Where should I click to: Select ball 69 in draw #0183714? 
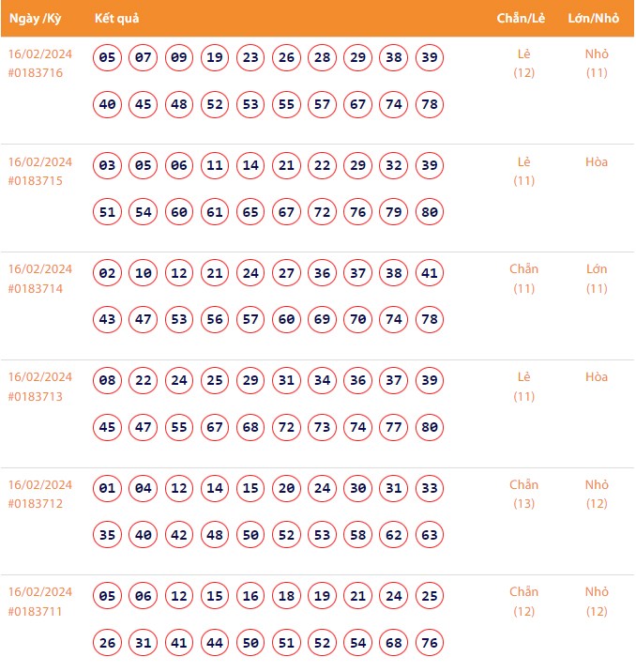click(x=323, y=320)
